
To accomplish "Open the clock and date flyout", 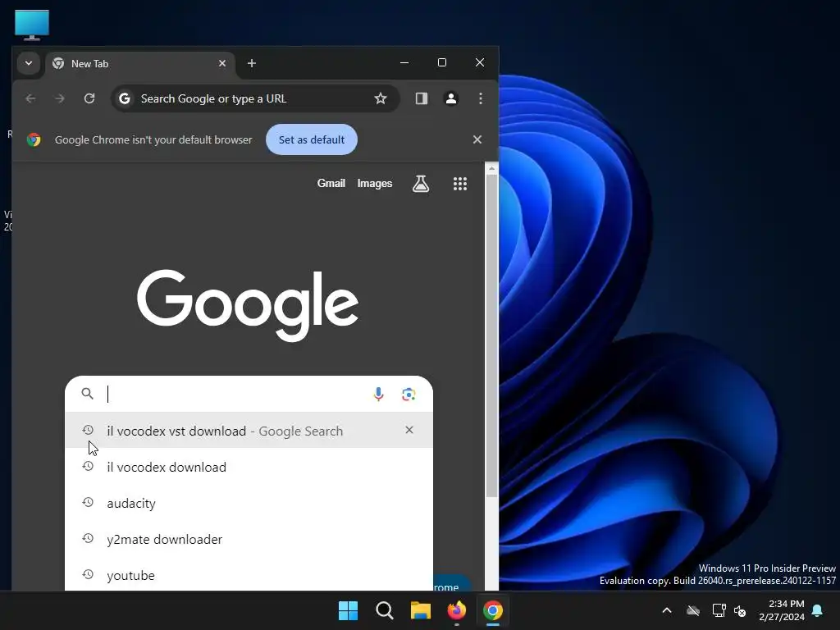I will pyautogui.click(x=782, y=610).
